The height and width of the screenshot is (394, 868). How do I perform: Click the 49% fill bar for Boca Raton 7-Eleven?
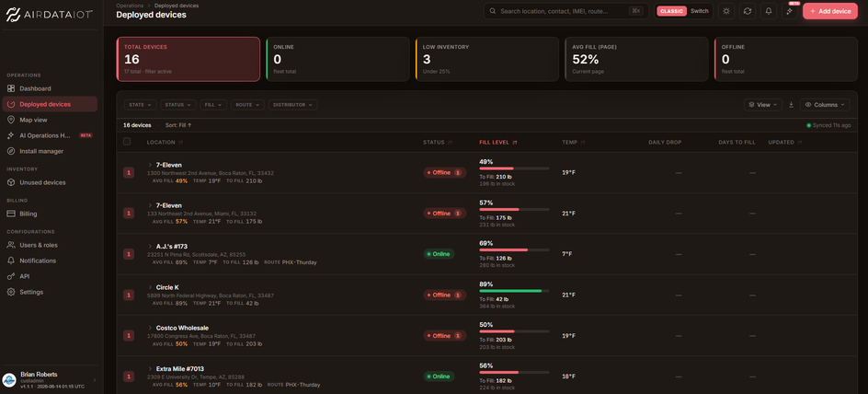(514, 168)
